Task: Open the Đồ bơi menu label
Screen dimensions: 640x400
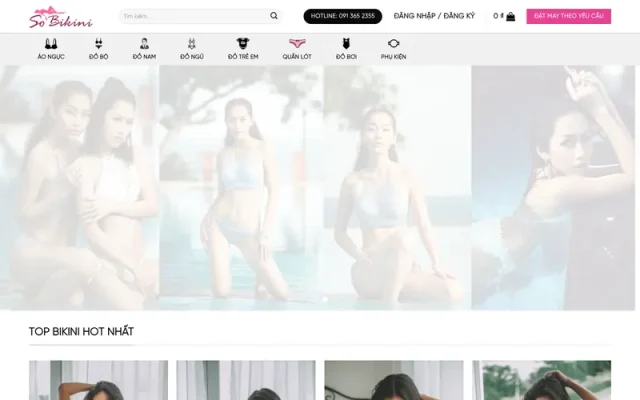Action: tap(346, 57)
